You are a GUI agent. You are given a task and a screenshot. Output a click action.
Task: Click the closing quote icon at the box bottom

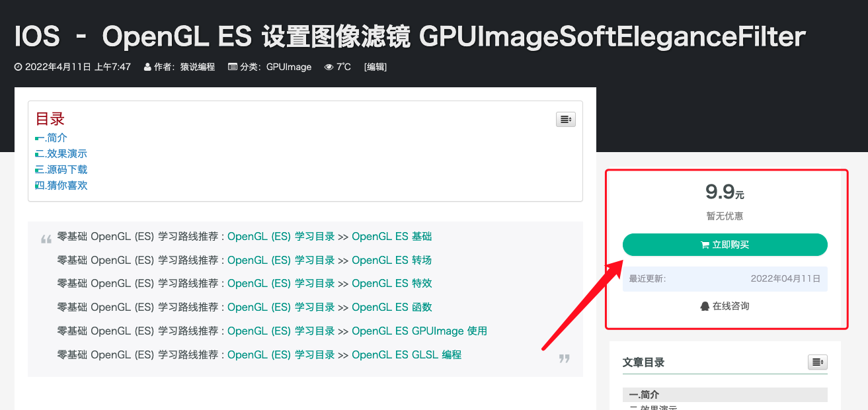[x=565, y=358]
